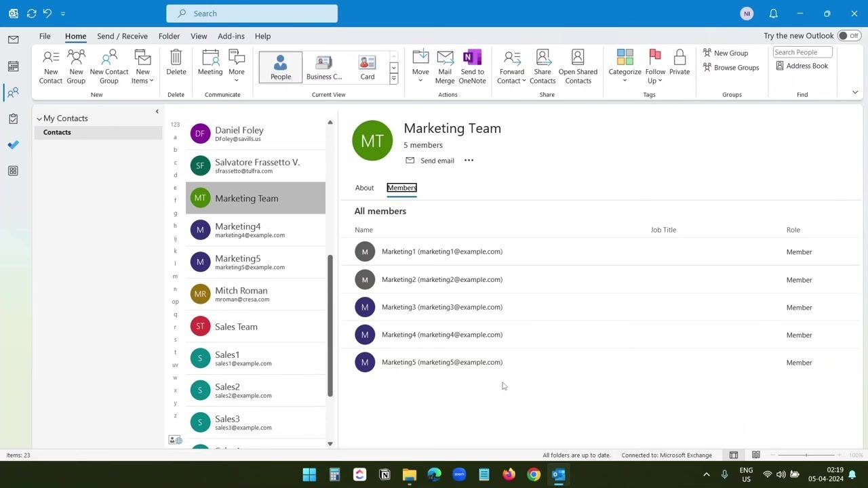
Task: Collapse the My Contacts group
Action: pos(39,119)
